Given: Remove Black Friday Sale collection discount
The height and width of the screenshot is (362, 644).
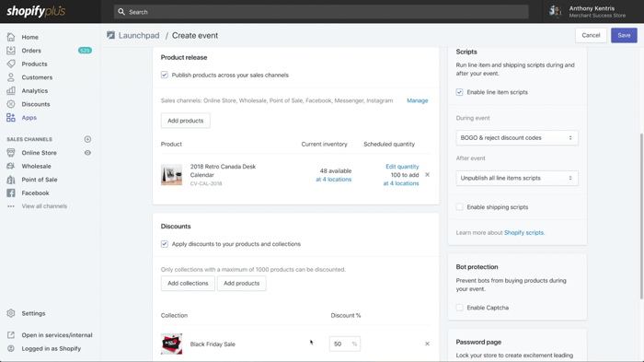Looking at the screenshot, I should (427, 344).
